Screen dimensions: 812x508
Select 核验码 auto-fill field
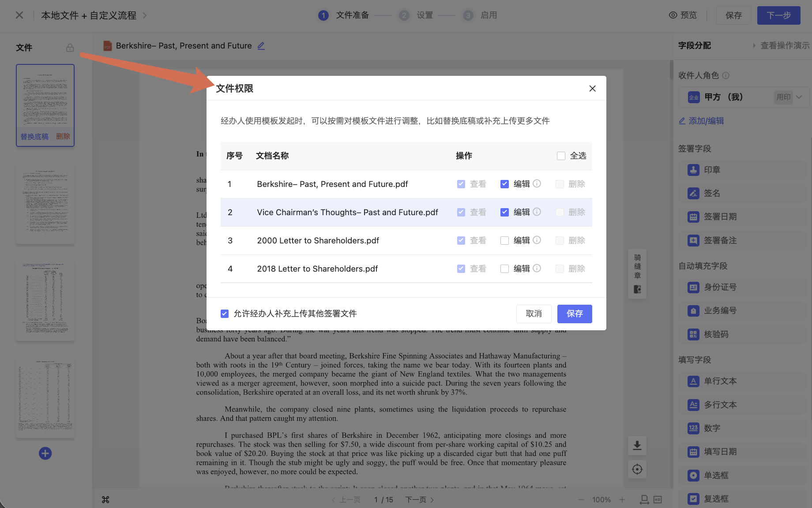pos(743,334)
